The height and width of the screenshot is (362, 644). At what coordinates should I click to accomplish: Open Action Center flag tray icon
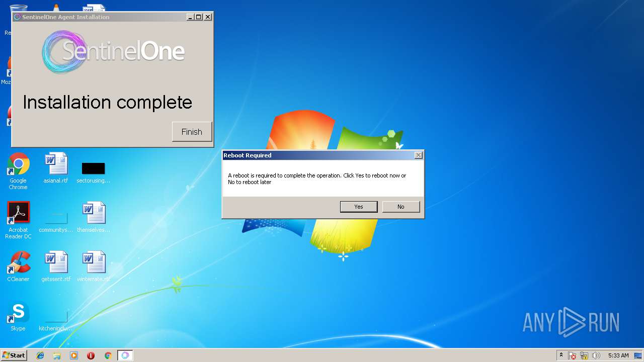coord(572,355)
